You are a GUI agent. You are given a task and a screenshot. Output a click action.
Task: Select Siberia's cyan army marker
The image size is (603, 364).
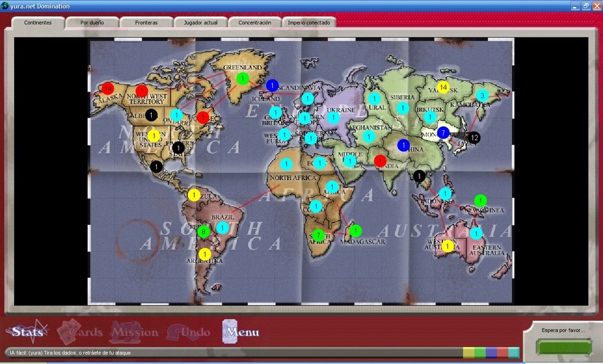click(x=402, y=108)
